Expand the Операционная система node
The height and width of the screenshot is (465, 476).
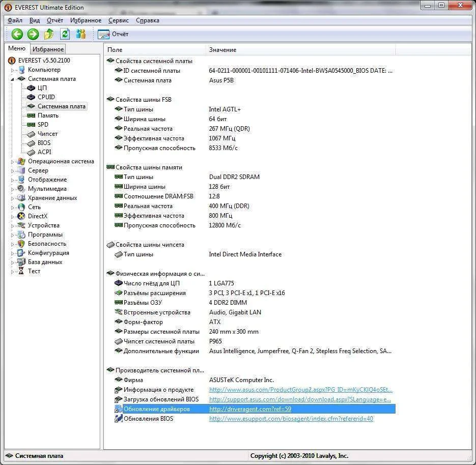click(12, 162)
